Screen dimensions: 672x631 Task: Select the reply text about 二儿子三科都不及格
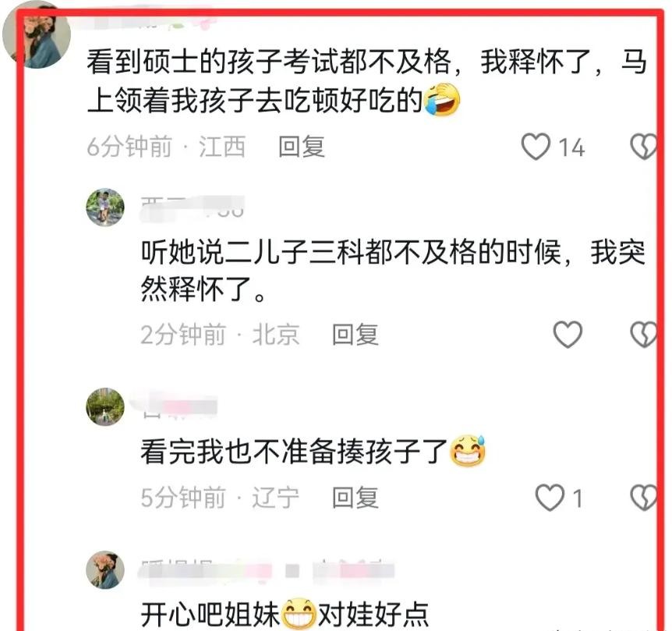tap(394, 270)
